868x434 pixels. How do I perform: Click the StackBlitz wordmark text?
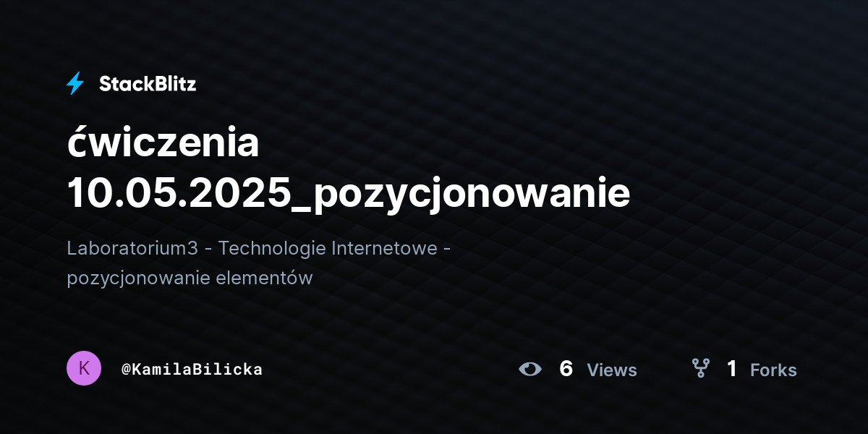[148, 84]
